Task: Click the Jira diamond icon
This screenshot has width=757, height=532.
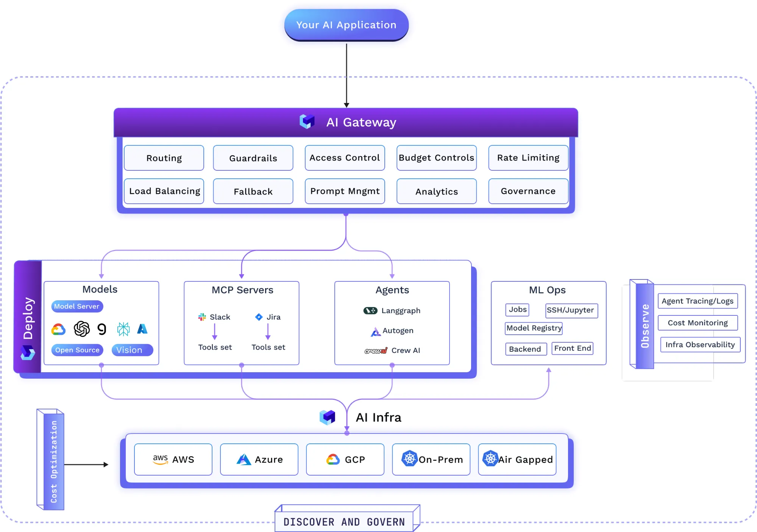Action: [259, 317]
